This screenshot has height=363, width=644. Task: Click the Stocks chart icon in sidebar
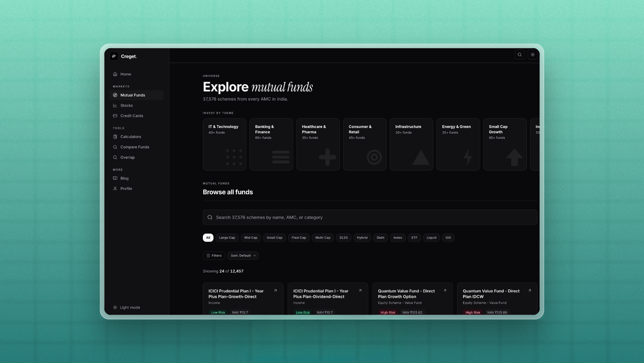click(115, 105)
